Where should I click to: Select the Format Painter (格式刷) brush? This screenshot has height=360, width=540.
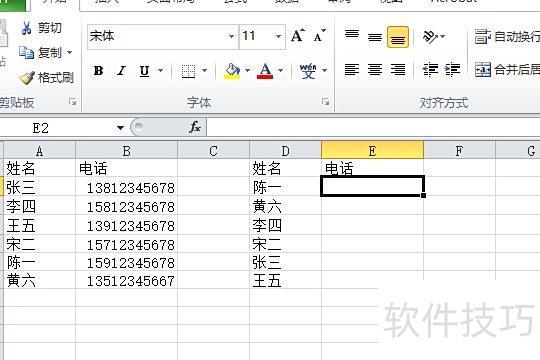[46, 78]
